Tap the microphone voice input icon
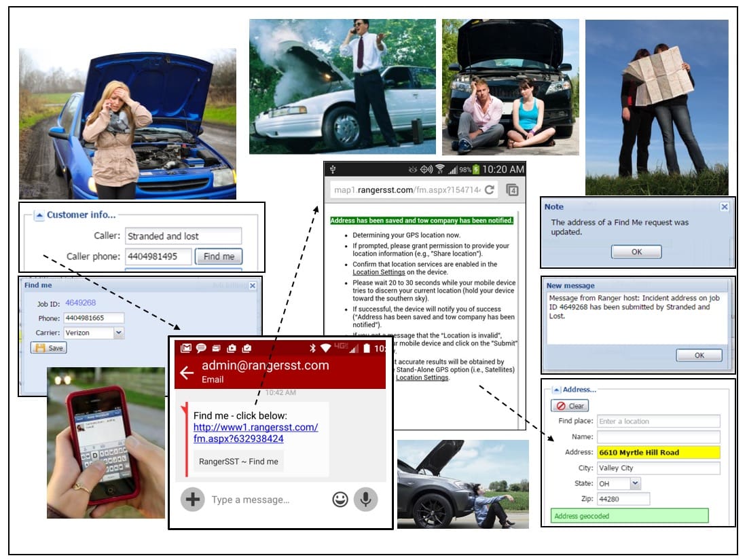 click(x=366, y=500)
